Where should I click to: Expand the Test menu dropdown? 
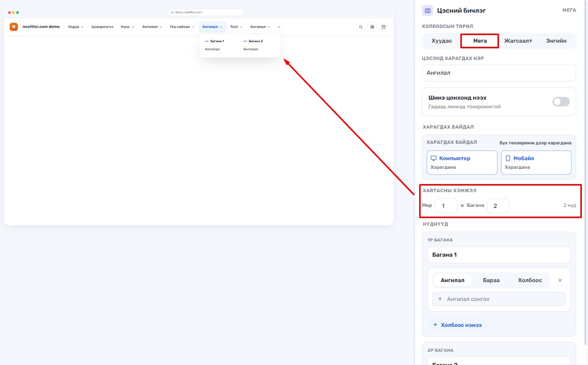[x=236, y=27]
